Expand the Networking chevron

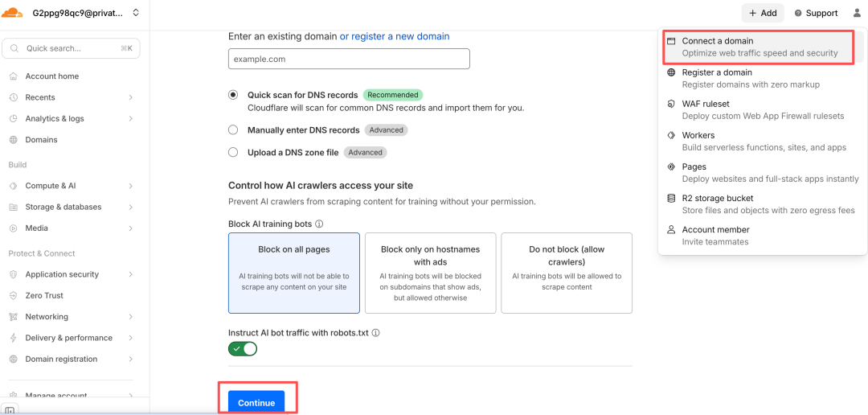(131, 316)
